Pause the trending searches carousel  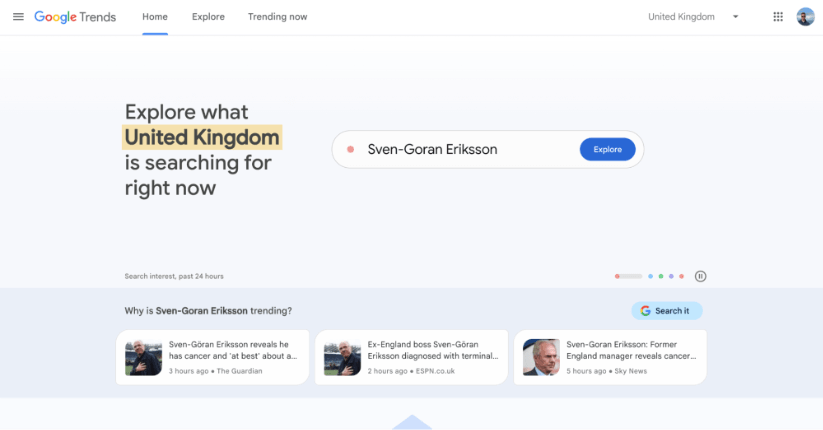(700, 276)
